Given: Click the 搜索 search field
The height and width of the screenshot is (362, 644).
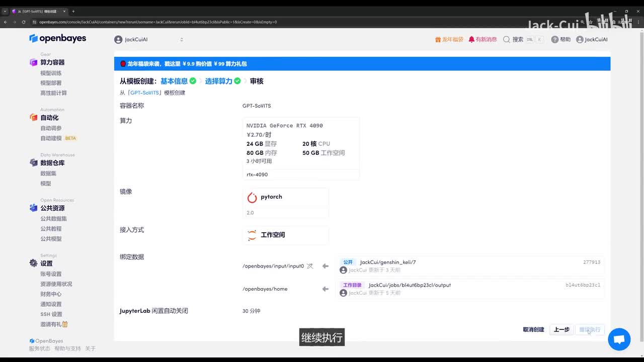Looking at the screenshot, I should click(523, 39).
